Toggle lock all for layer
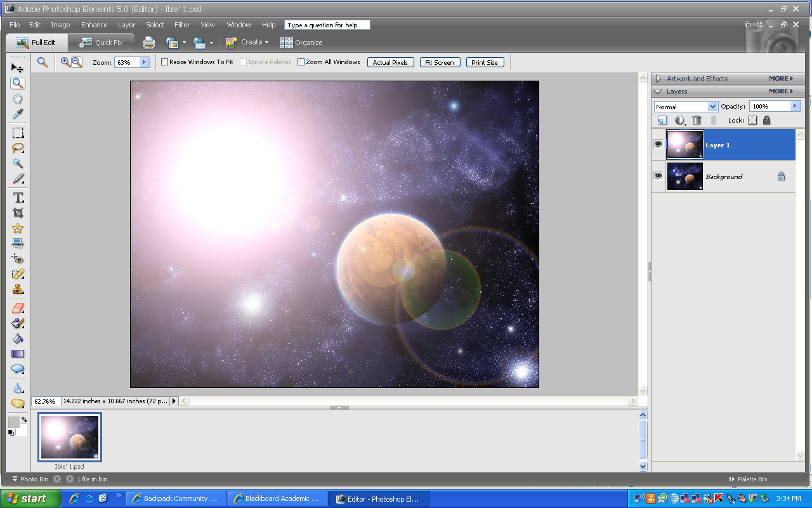 (x=766, y=120)
